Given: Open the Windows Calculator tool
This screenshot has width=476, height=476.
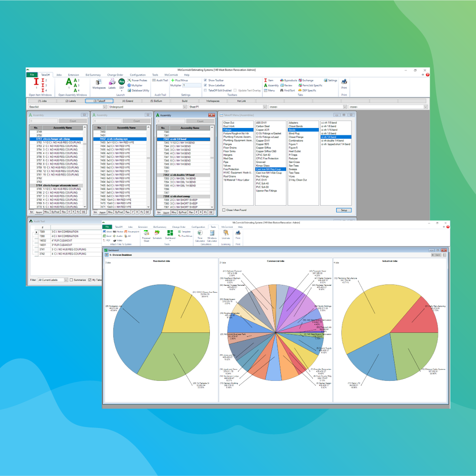Looking at the screenshot, I should tap(211, 234).
